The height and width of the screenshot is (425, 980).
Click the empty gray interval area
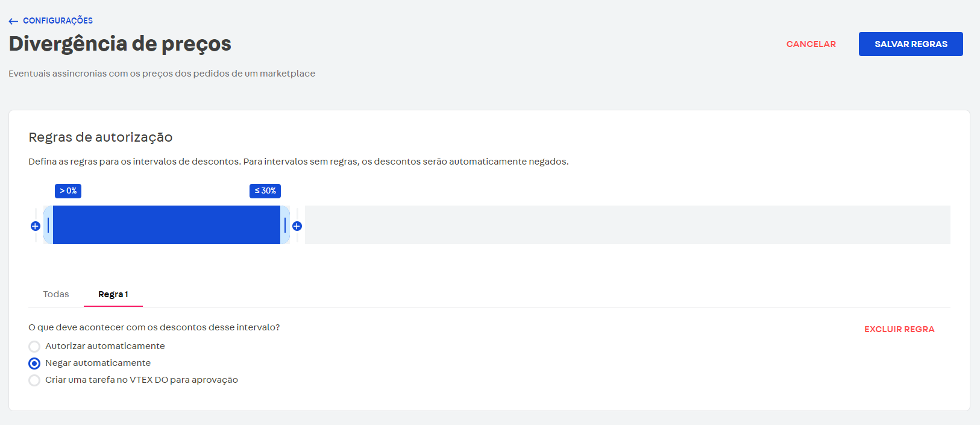[x=627, y=225]
